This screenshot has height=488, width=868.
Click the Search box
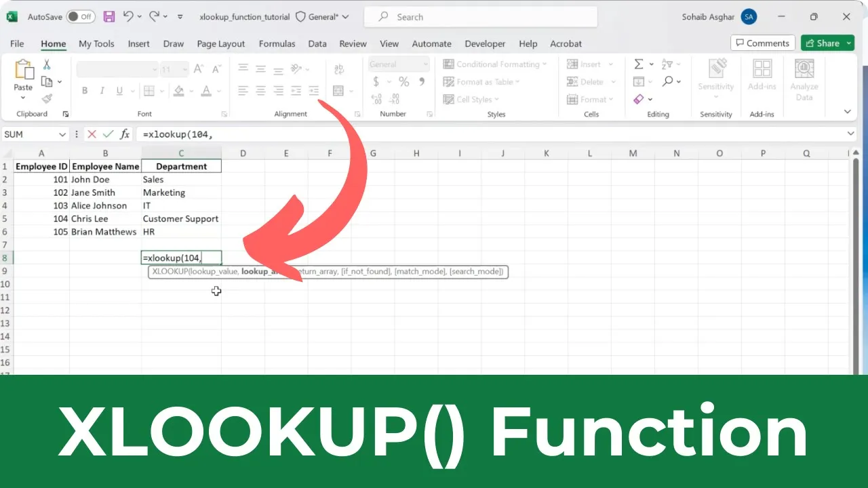pos(481,17)
